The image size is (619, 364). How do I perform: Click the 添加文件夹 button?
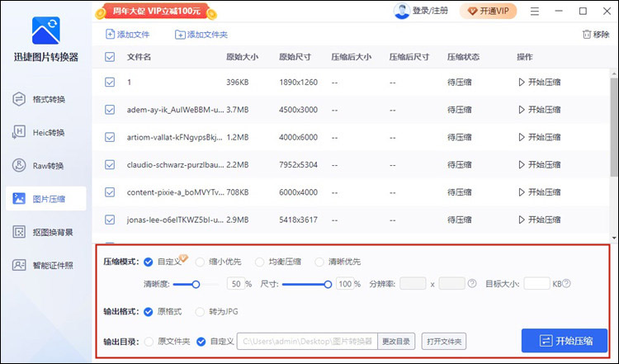pyautogui.click(x=201, y=35)
